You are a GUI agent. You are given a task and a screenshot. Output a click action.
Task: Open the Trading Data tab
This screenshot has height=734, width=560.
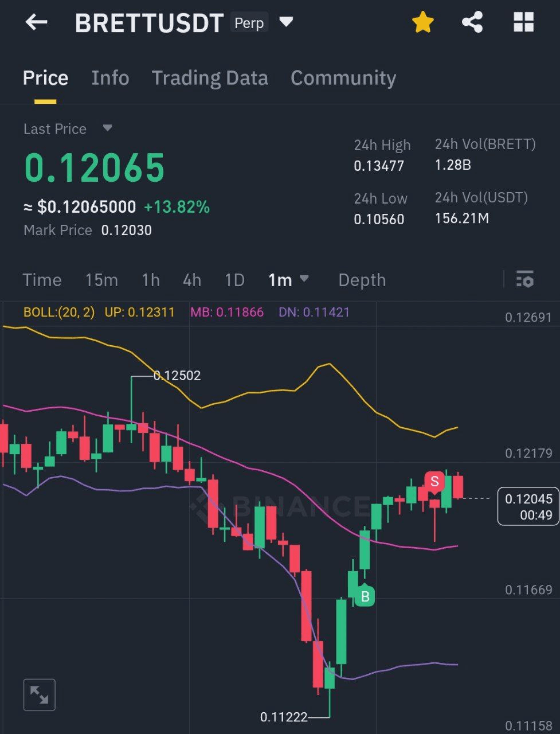pyautogui.click(x=210, y=78)
